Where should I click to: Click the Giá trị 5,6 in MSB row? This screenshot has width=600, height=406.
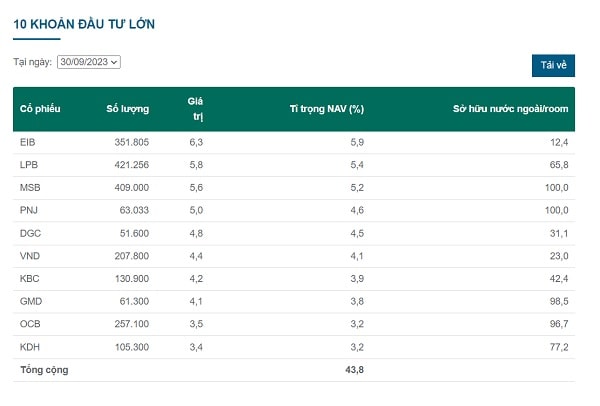[196, 188]
